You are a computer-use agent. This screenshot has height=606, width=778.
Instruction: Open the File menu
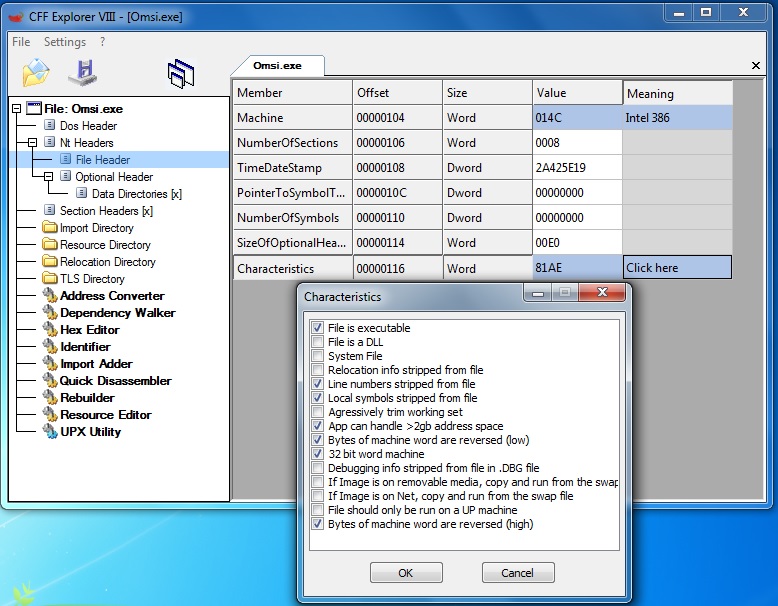pyautogui.click(x=21, y=42)
